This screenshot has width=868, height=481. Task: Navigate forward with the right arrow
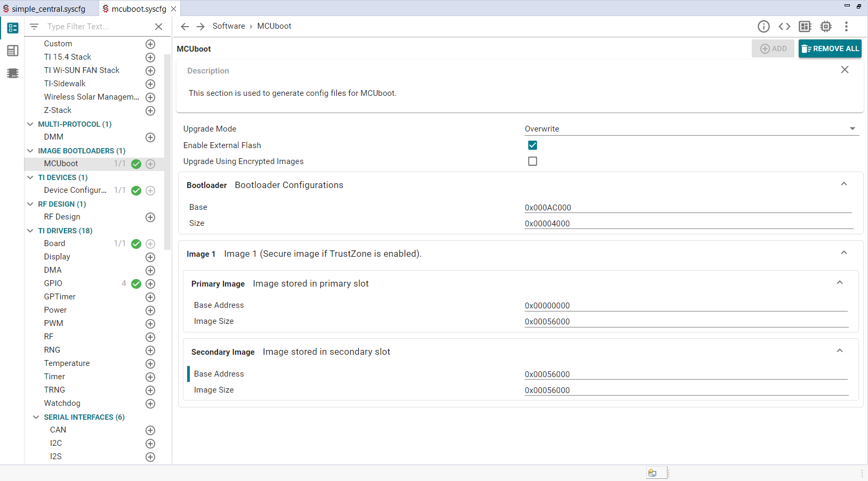(x=200, y=27)
